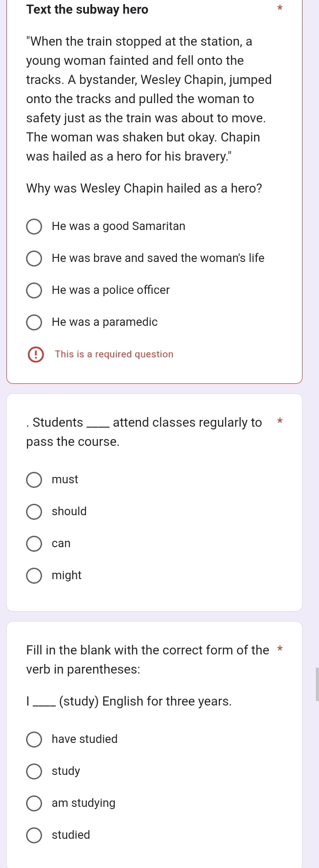The width and height of the screenshot is (319, 868).
Task: Select "He was a good Samaritan" option
Action: click(34, 226)
